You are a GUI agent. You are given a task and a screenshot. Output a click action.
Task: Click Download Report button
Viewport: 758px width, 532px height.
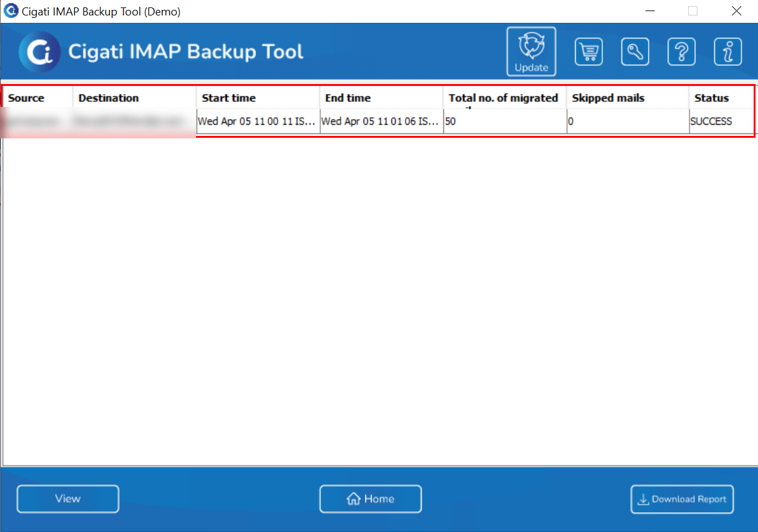coord(682,499)
